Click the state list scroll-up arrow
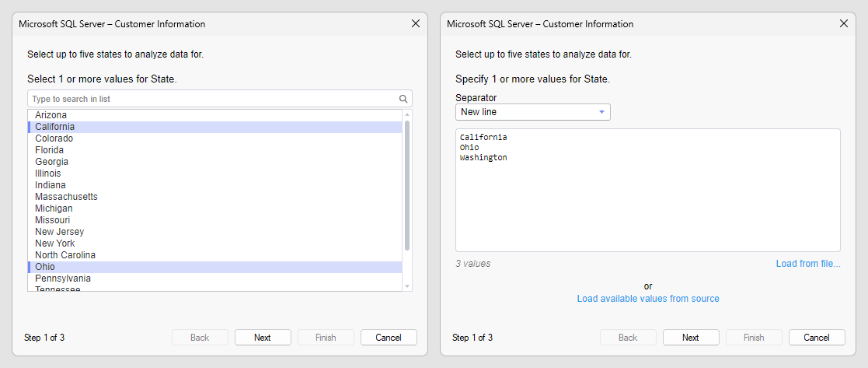Image resolution: width=868 pixels, height=368 pixels. (x=407, y=114)
